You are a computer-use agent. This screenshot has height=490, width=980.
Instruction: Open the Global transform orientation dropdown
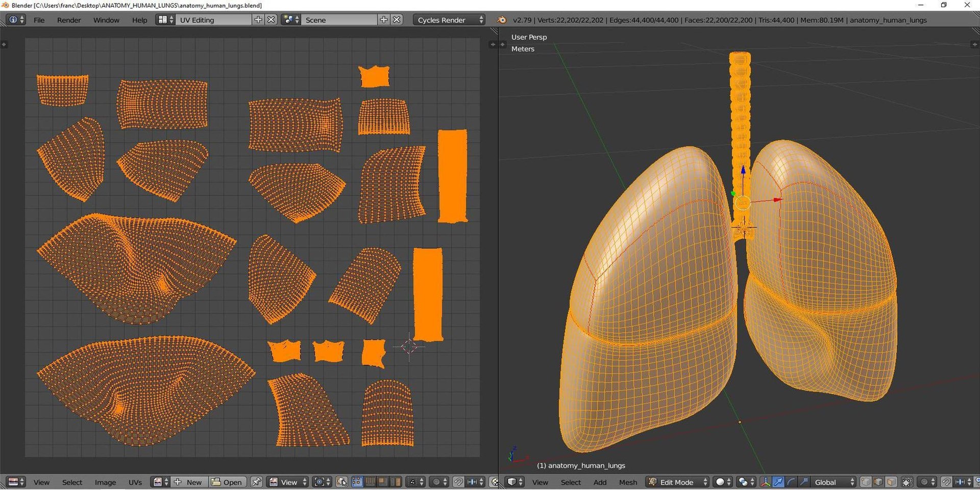tap(833, 482)
